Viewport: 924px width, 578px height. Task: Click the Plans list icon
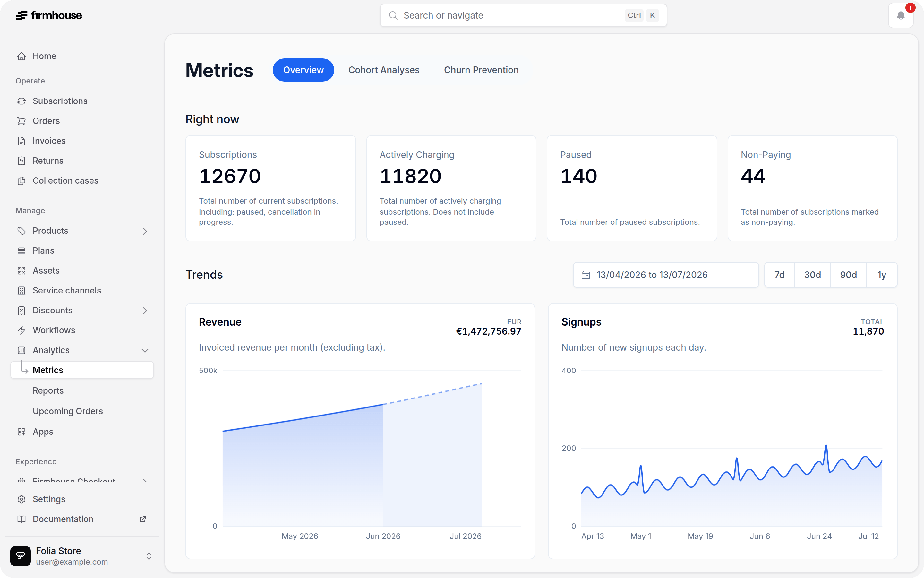tap(21, 251)
